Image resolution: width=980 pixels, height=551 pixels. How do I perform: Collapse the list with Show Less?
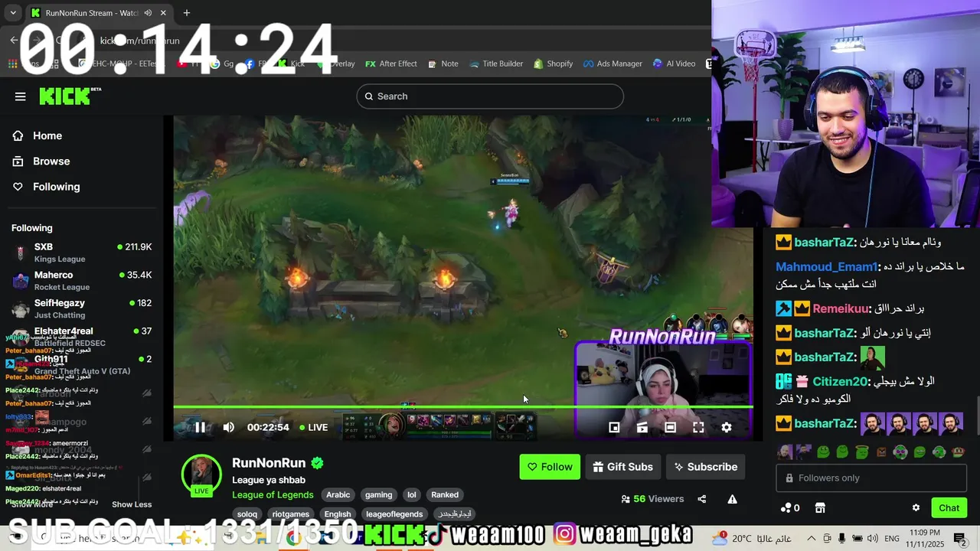132,504
